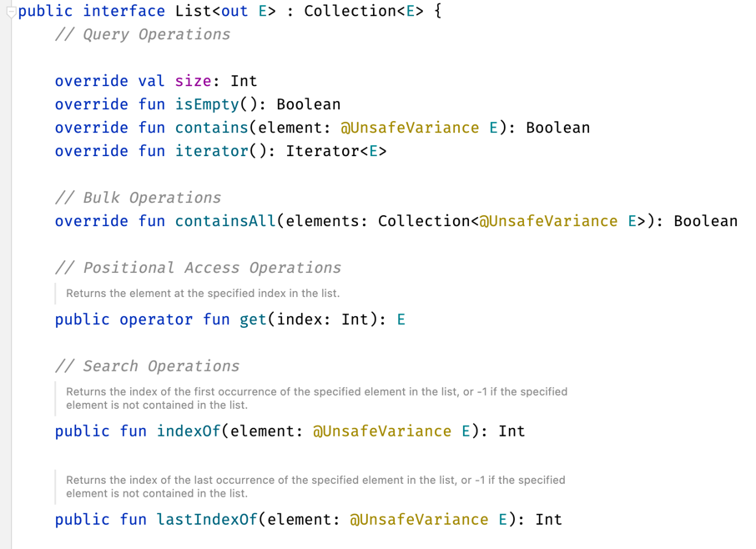This screenshot has height=549, width=756.
Task: Click the 'size' property name
Action: coord(193,81)
